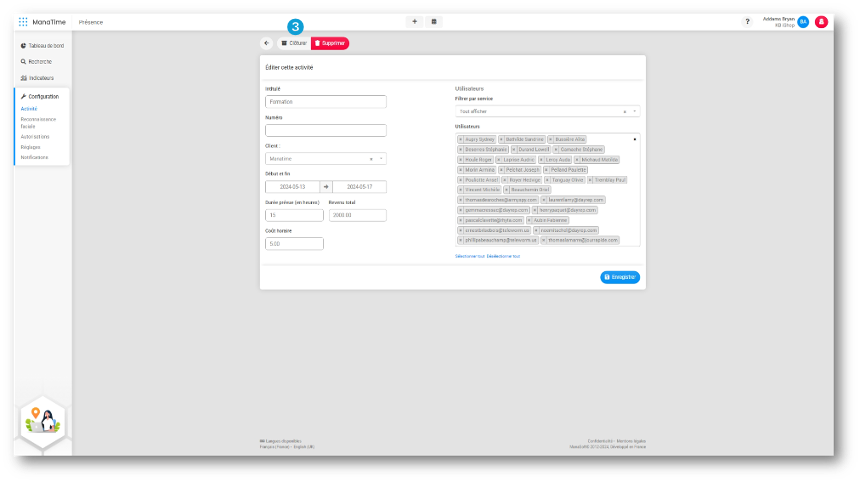The image size is (860, 482).
Task: Click the Clôturer button
Action: point(294,43)
